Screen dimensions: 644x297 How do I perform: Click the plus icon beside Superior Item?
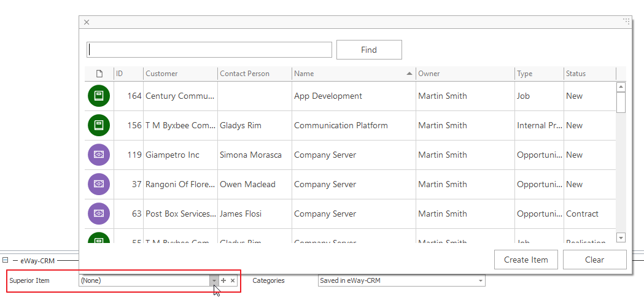coord(223,280)
